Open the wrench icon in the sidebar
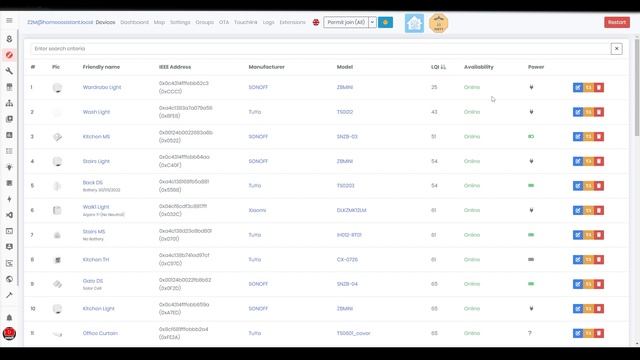This screenshot has height=360, width=640. tap(9, 71)
